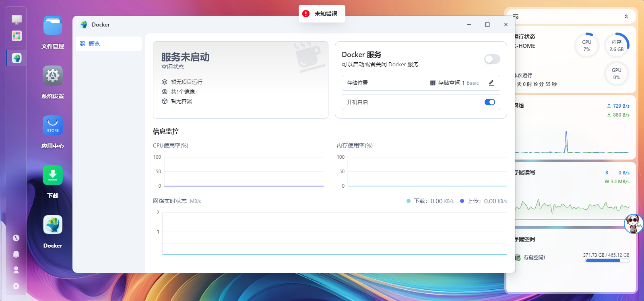Disable the 开机自启 autostart switch

pos(490,102)
